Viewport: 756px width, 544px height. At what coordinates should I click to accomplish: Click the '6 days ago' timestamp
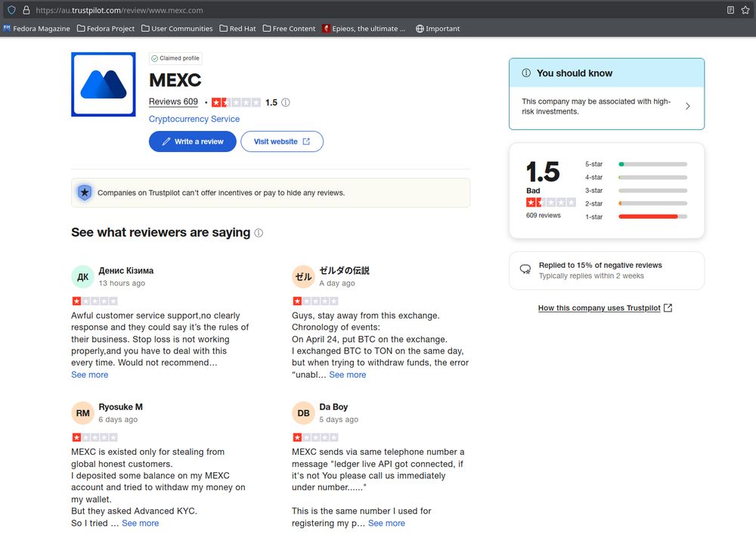(118, 419)
